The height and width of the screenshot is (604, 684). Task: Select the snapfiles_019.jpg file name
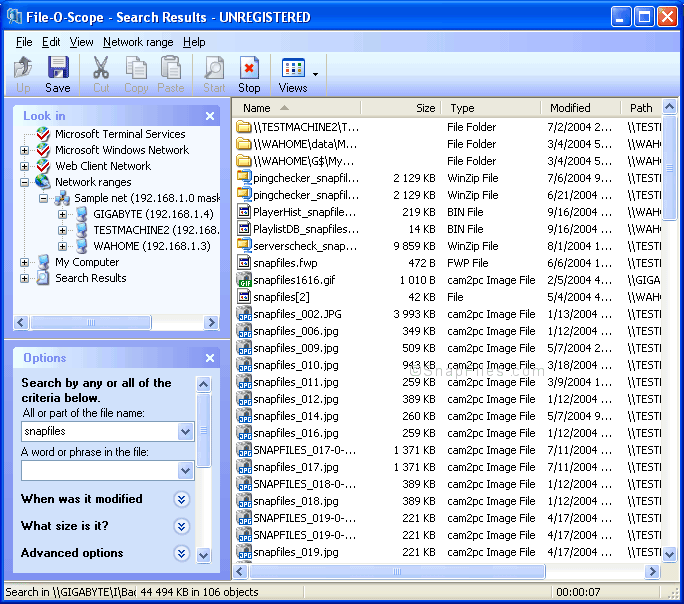[296, 553]
